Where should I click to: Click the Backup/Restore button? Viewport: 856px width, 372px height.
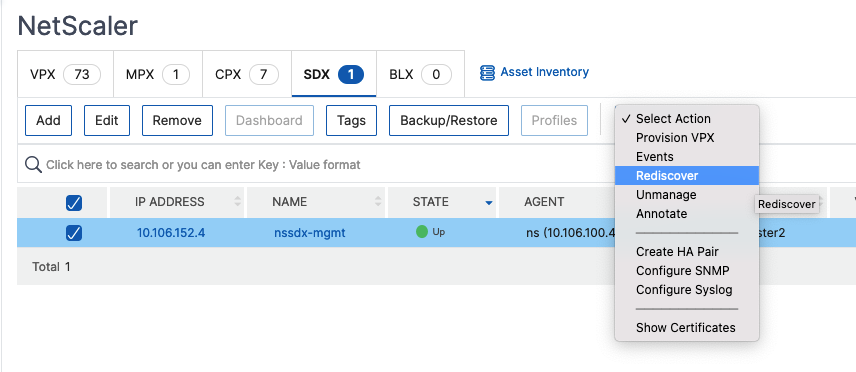click(449, 120)
